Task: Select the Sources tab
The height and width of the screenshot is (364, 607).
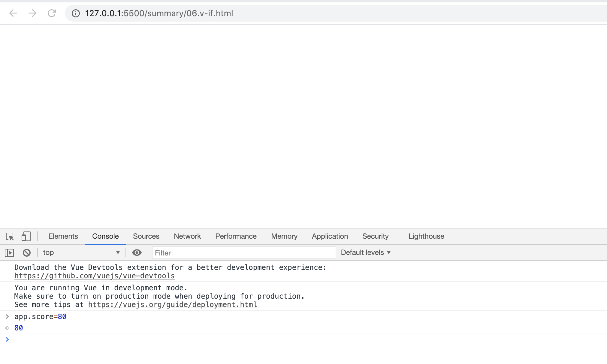Action: (146, 237)
